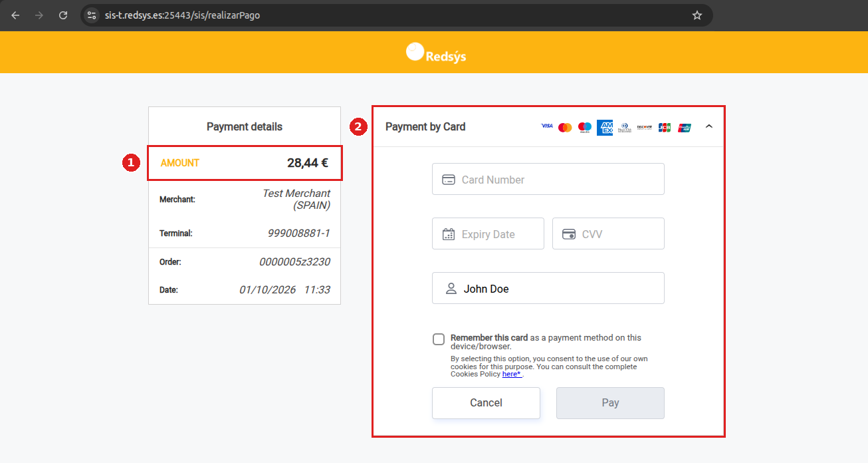Click the credit card icon in Card Number field
Screen dimensions: 868x463
click(x=449, y=180)
